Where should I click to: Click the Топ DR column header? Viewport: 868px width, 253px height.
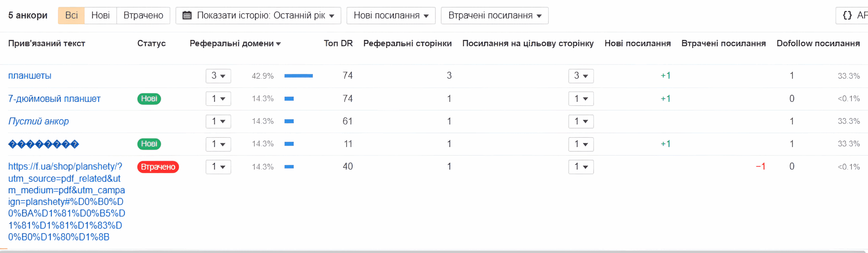tap(338, 43)
